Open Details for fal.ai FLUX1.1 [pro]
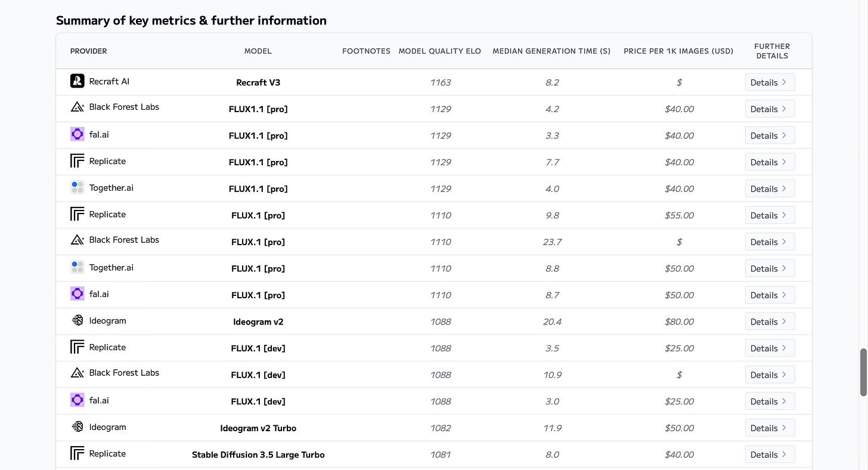868x470 pixels. pos(770,135)
